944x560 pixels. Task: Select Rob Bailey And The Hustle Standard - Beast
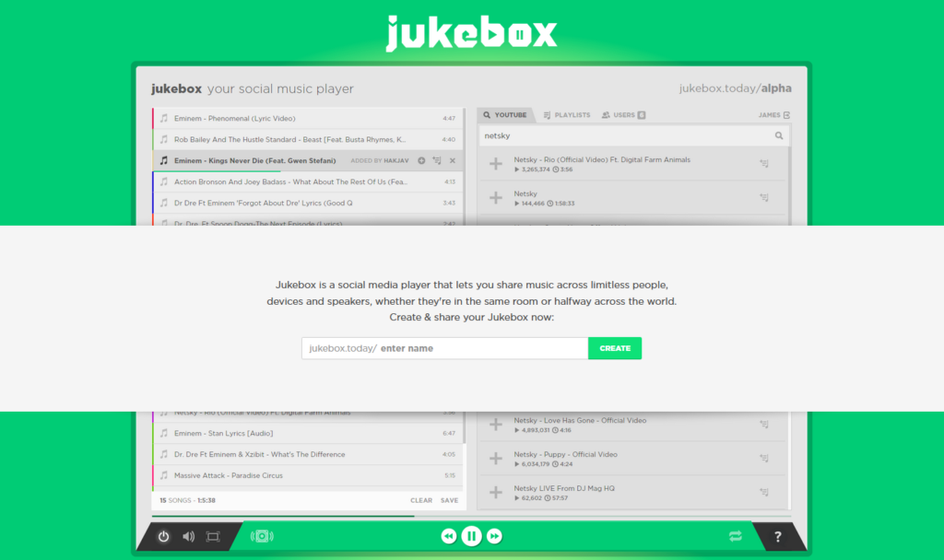pos(308,140)
